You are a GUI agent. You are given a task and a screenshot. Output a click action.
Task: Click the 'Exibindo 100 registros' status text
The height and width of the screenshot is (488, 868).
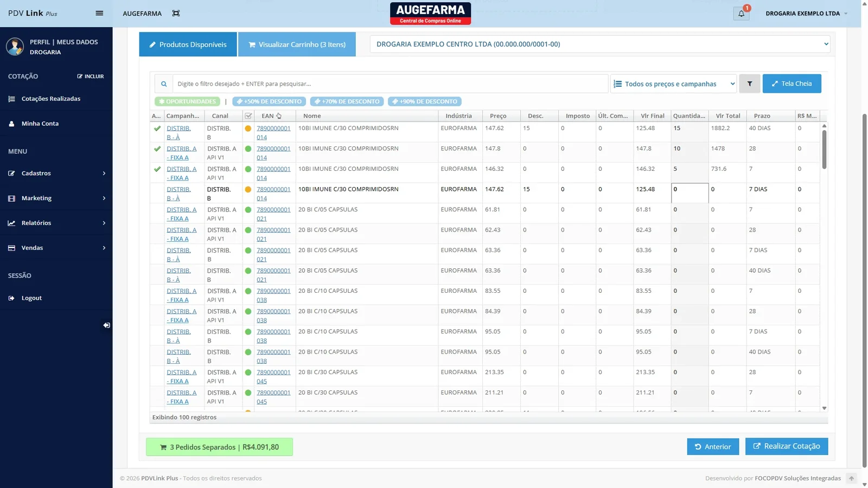184,418
